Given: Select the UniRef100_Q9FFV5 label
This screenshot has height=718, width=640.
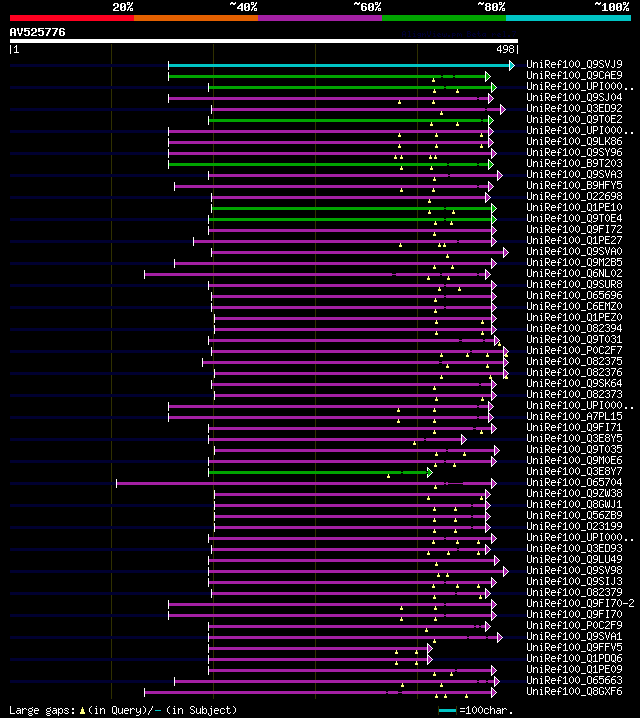Looking at the screenshot, I should pyautogui.click(x=574, y=647).
